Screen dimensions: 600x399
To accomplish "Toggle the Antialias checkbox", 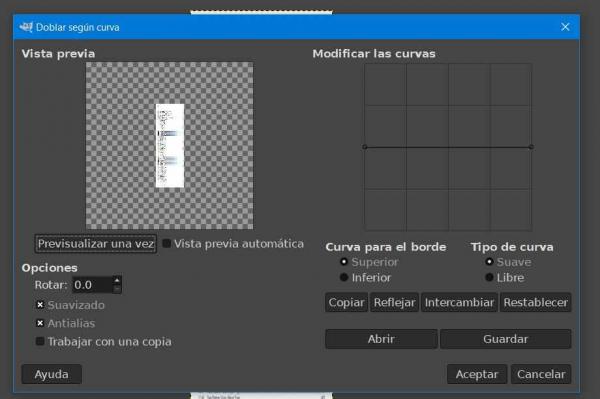I will coord(40,323).
